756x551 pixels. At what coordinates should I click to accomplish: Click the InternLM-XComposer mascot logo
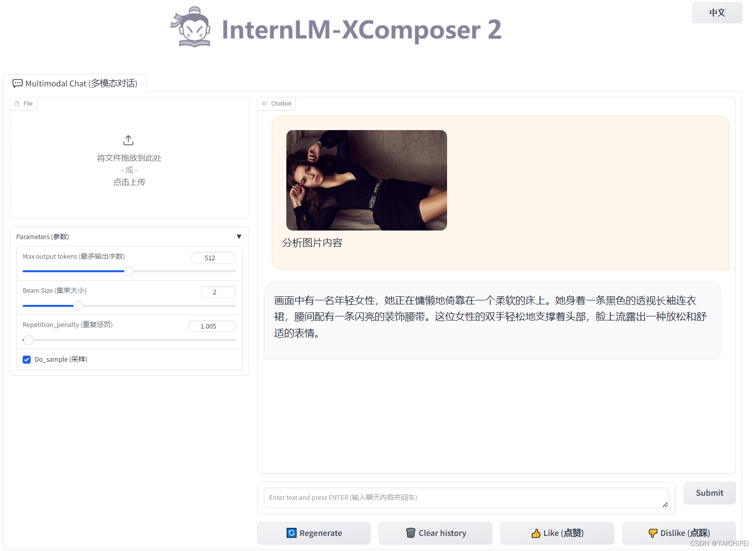(x=190, y=27)
